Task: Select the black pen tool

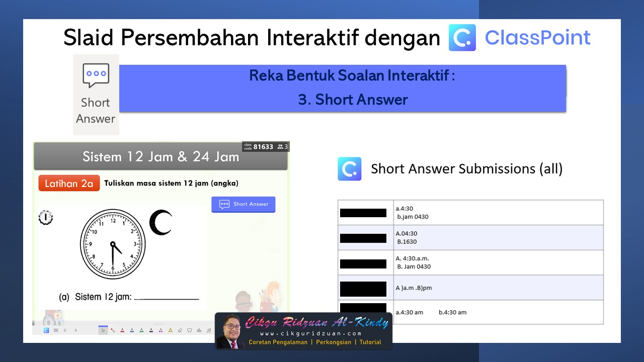Action: [x=151, y=330]
